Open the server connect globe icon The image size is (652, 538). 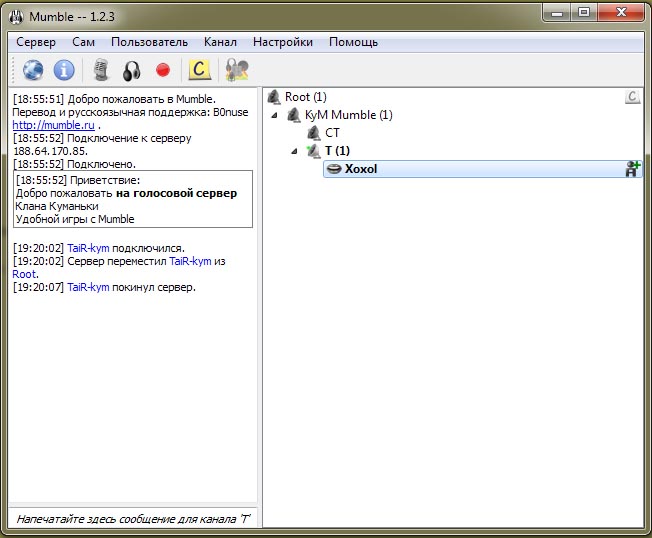click(33, 70)
